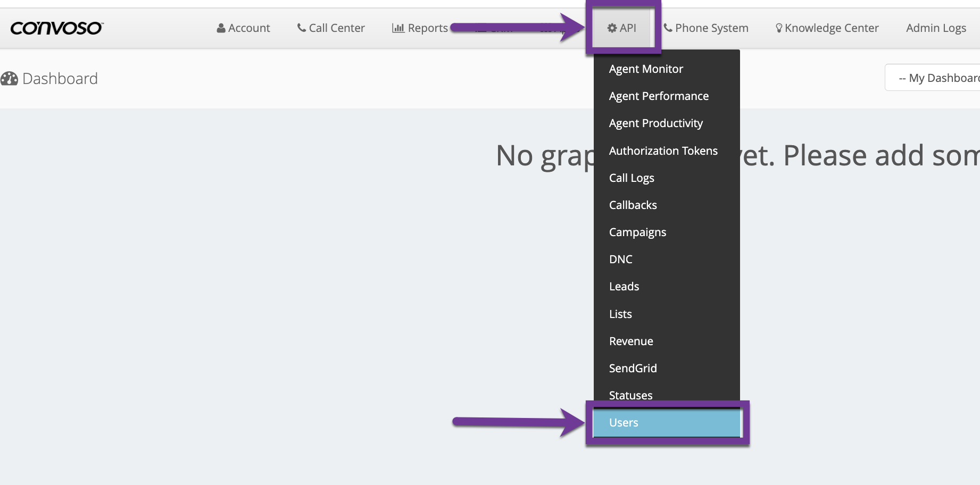Image resolution: width=980 pixels, height=485 pixels.
Task: Open Admin Logs in the navbar
Action: (936, 28)
